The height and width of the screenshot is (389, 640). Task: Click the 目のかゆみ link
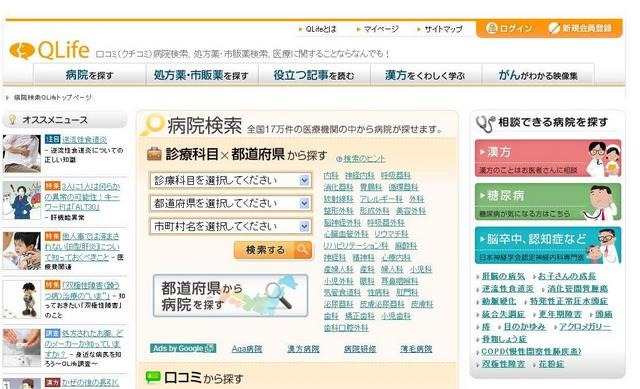click(524, 327)
